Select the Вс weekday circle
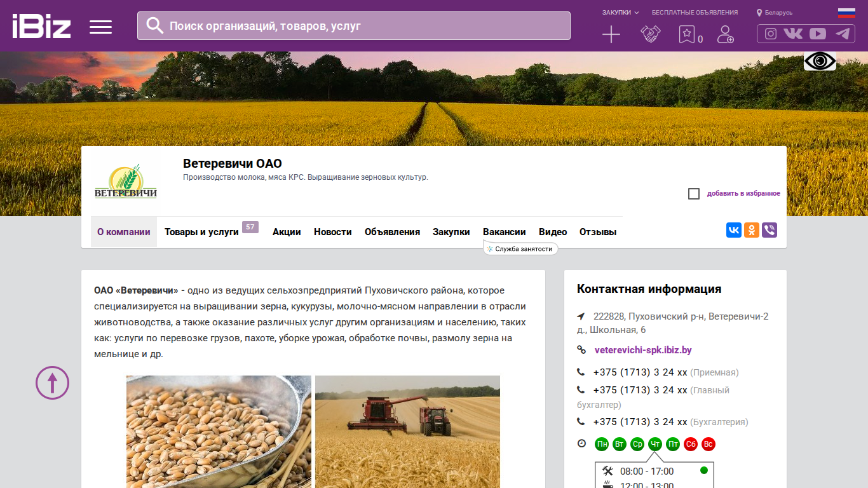 point(709,444)
